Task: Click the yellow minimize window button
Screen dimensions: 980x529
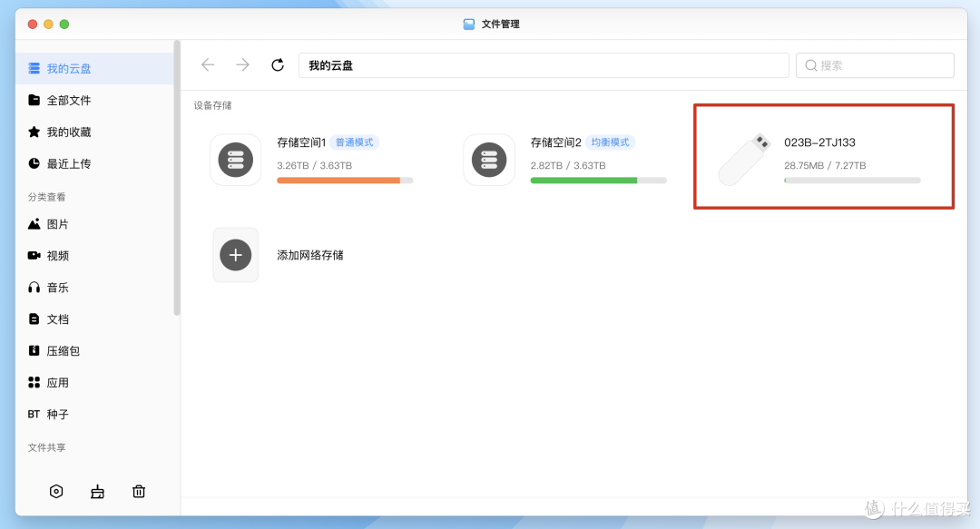Action: point(48,24)
